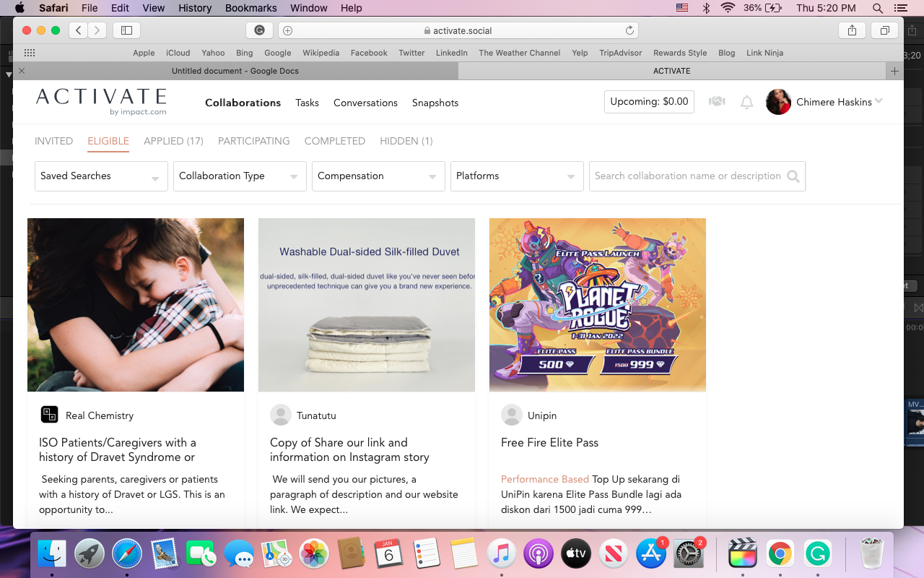Click the Tunatutu brand avatar

(281, 415)
